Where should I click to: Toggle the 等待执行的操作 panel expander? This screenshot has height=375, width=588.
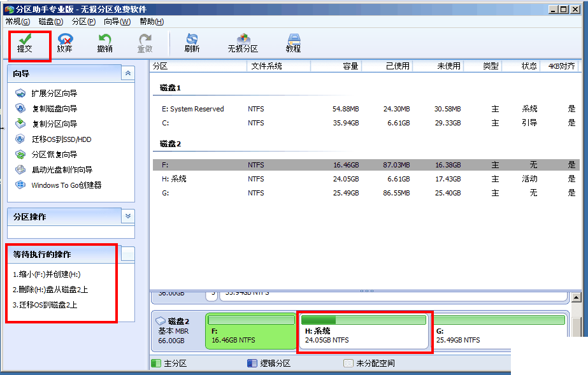128,254
